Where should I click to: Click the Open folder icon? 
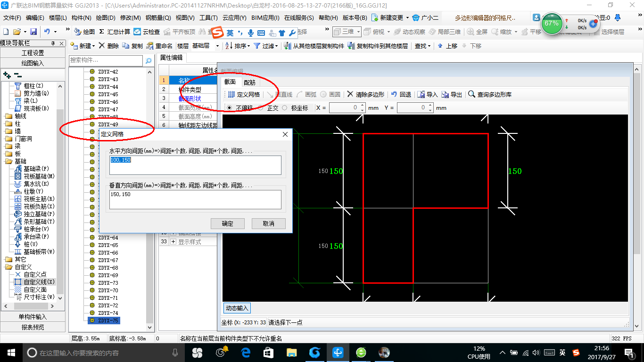click(17, 32)
